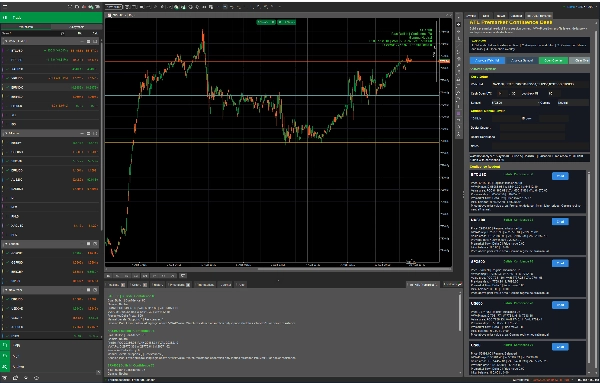600x383 pixels.
Task: Click the results list scrollbar in the right panel
Action: (x=589, y=272)
